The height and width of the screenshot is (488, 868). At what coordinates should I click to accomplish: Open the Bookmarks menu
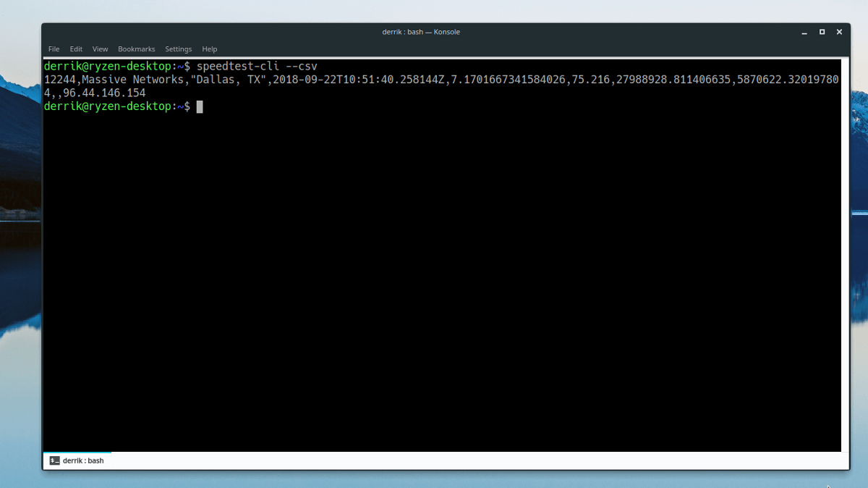pos(136,49)
